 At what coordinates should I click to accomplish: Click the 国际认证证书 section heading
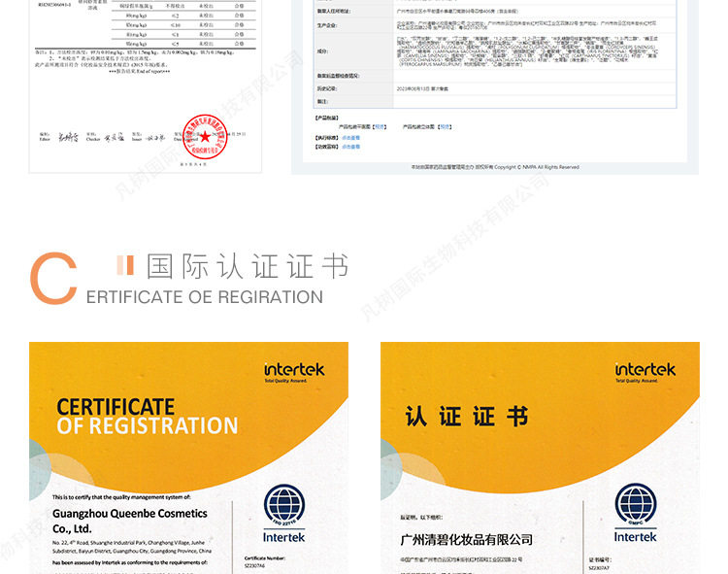tap(248, 266)
